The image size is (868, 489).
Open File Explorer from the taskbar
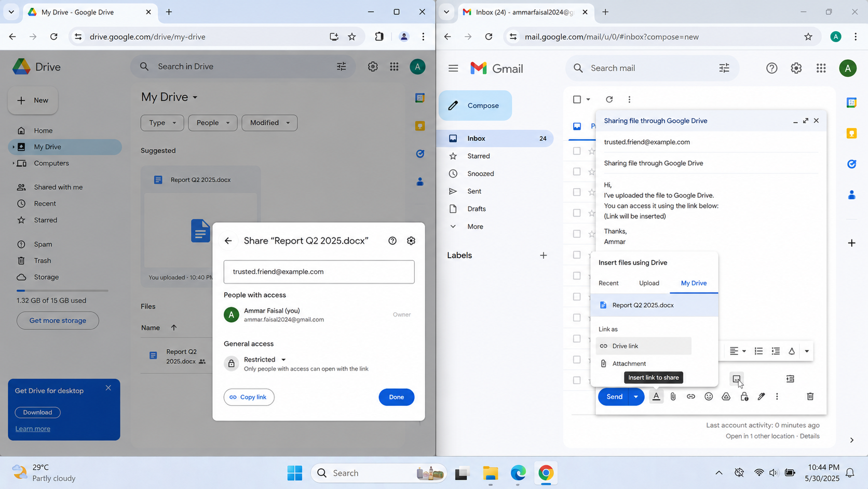point(490,473)
